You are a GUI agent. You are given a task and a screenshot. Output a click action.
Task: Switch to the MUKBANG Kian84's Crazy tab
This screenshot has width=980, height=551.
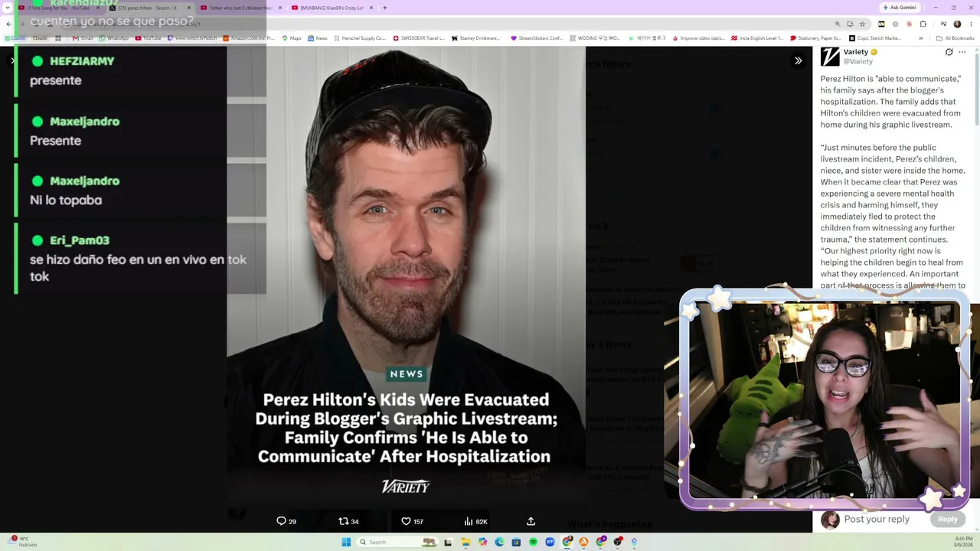[x=331, y=8]
